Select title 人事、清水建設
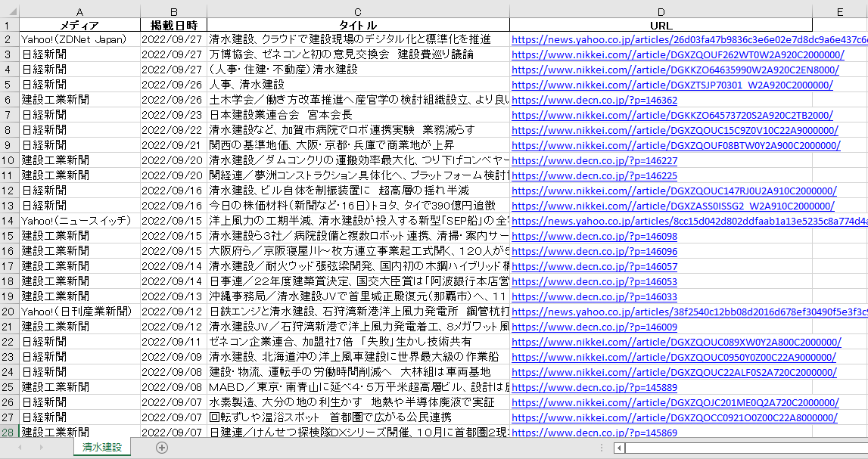868x459 pixels. 358,85
